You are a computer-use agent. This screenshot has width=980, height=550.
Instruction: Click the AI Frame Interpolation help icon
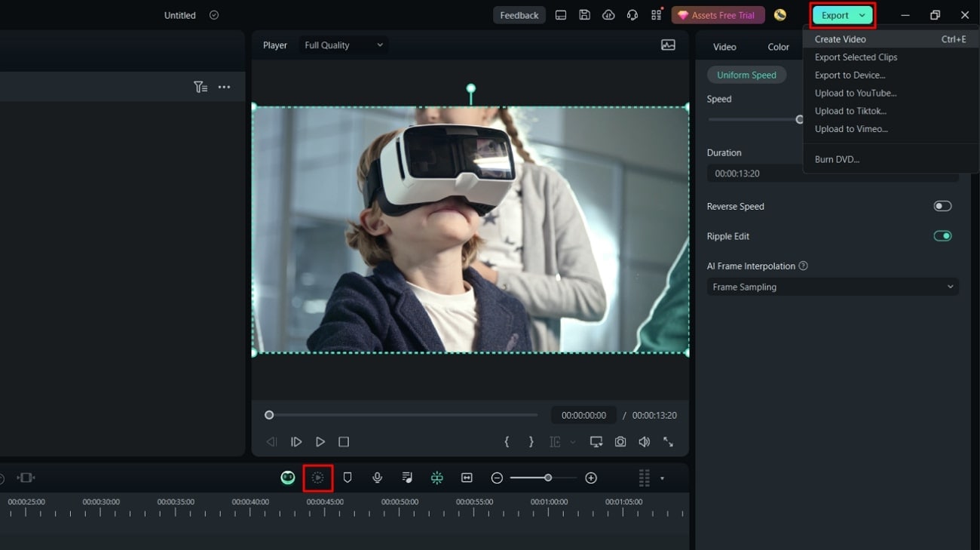803,266
